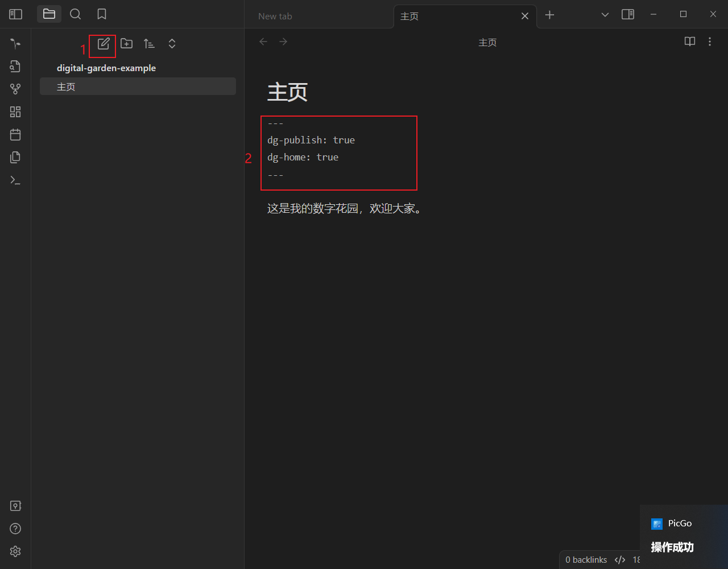Open the bookmarks panel

click(101, 14)
